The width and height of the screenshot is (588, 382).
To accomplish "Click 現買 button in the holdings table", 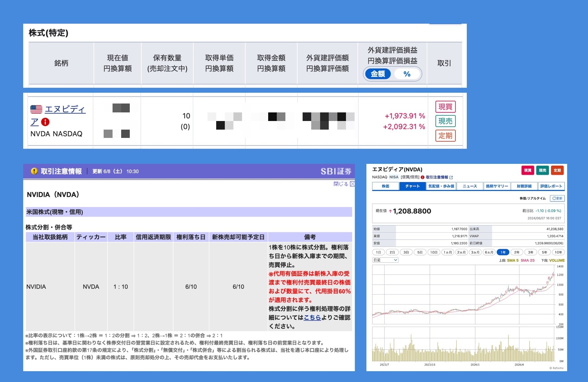I will [x=445, y=107].
